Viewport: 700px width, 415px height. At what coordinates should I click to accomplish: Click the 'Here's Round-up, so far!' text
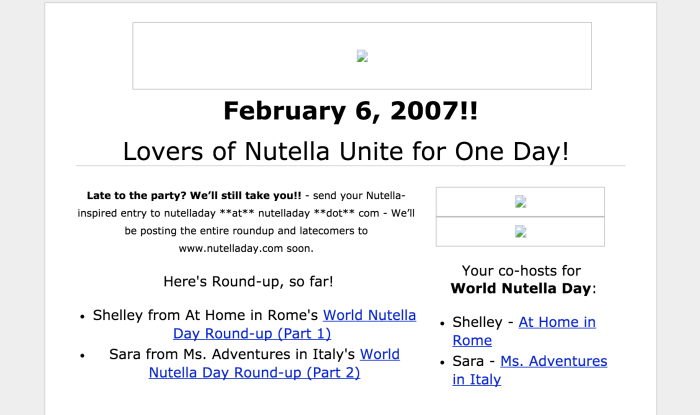248,282
